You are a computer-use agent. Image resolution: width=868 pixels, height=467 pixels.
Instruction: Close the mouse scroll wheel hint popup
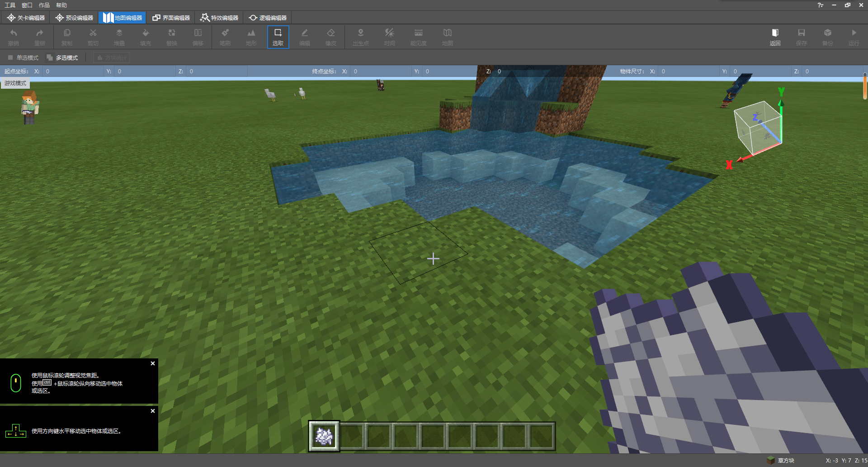(153, 363)
